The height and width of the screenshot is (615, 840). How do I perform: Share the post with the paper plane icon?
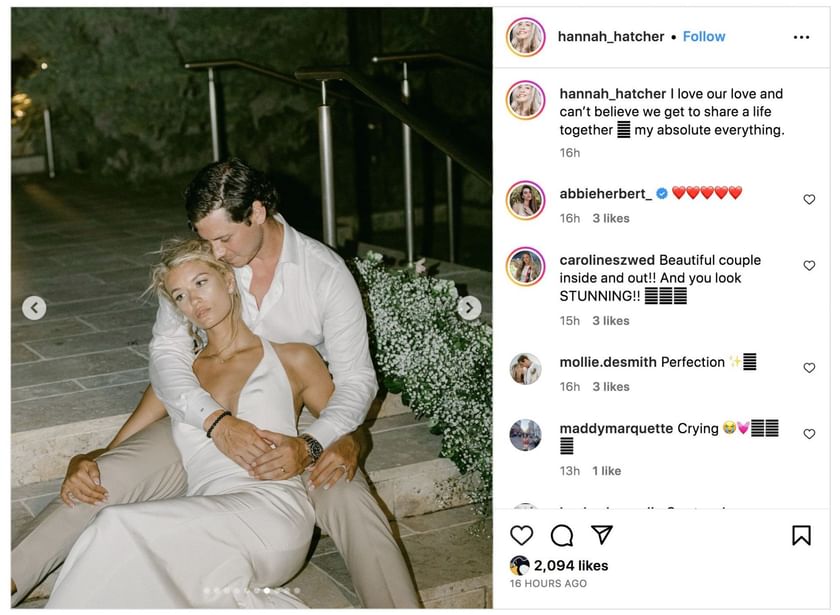[601, 536]
